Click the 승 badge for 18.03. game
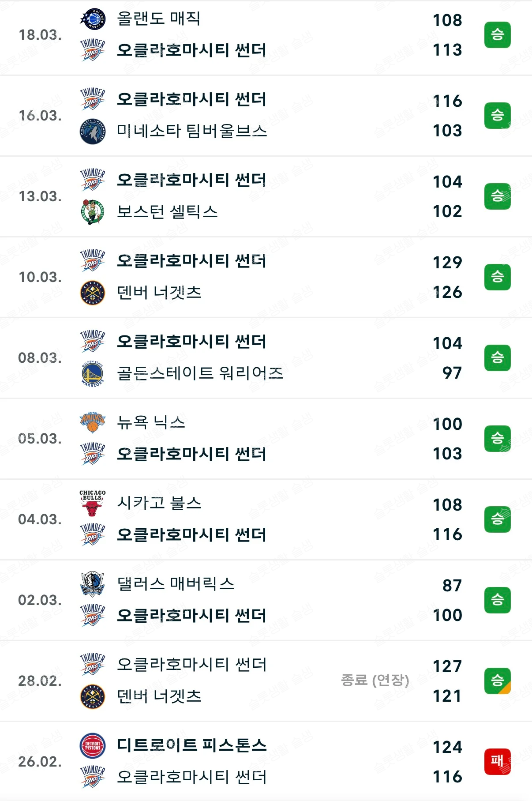This screenshot has height=801, width=532. (x=497, y=34)
